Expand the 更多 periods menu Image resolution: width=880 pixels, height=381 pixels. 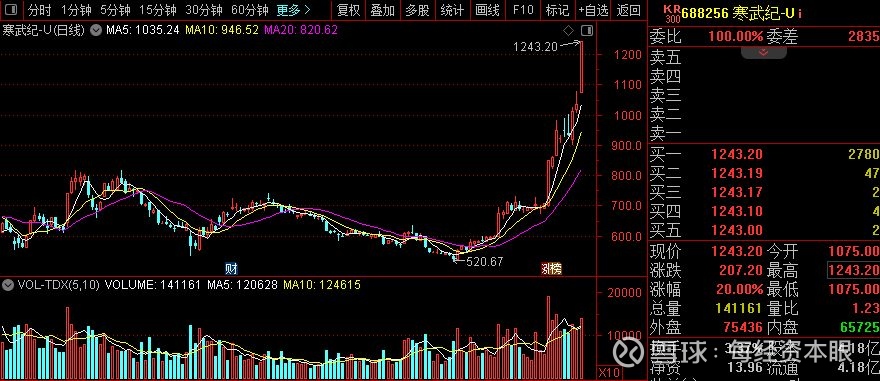pyautogui.click(x=294, y=10)
